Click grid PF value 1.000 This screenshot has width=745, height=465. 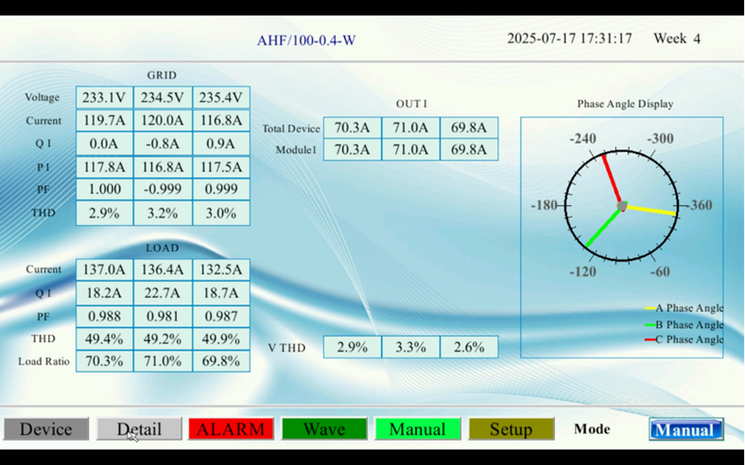pos(105,189)
